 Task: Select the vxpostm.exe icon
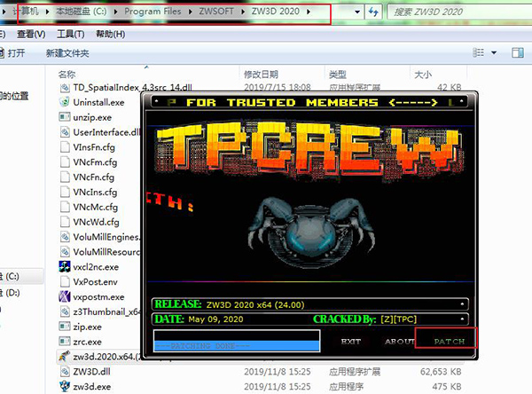pyautogui.click(x=64, y=296)
